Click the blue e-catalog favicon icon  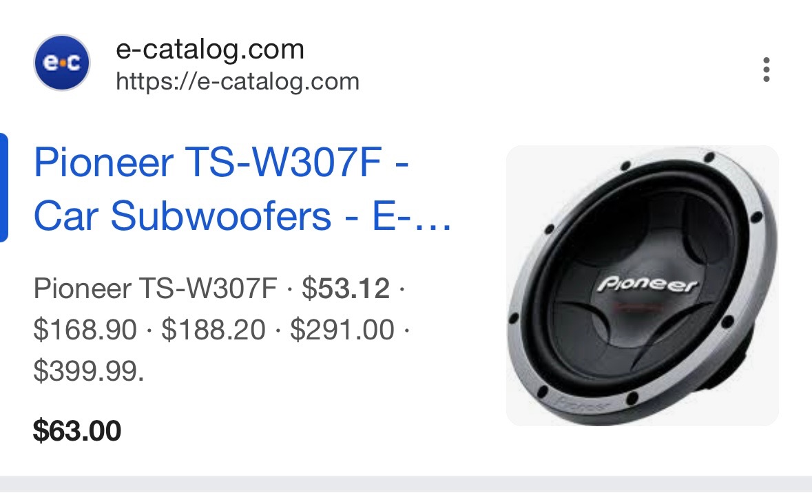coord(61,63)
